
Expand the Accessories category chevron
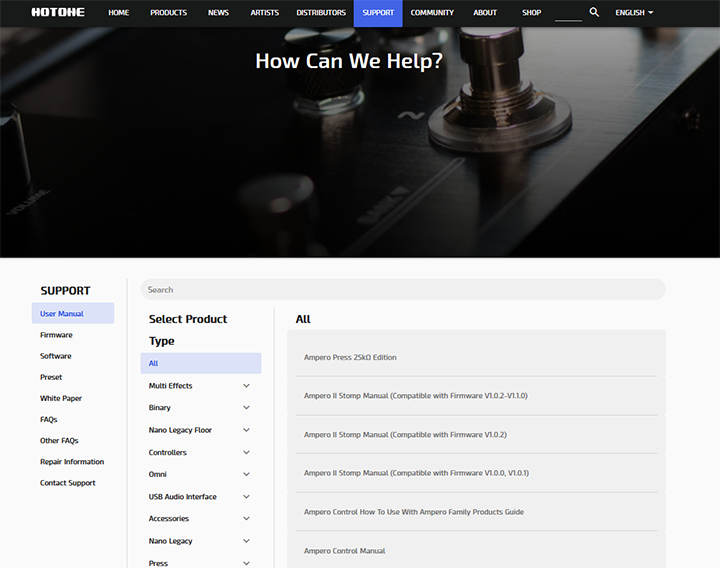point(246,518)
